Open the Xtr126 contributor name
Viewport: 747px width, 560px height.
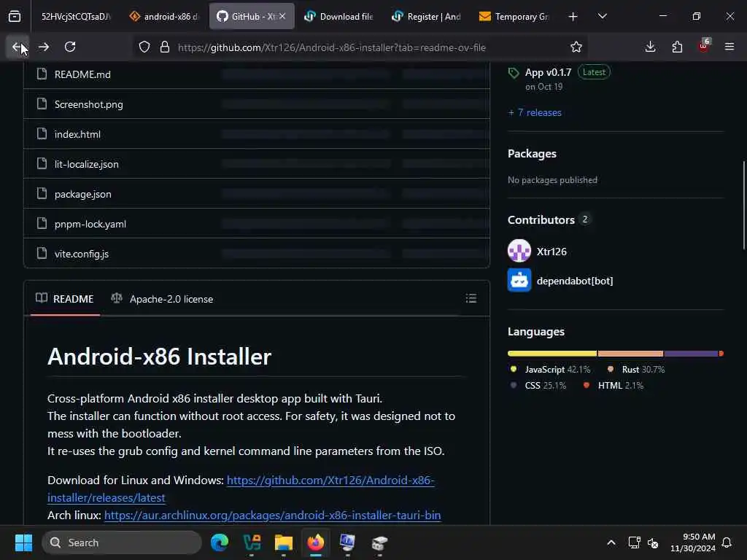click(551, 252)
